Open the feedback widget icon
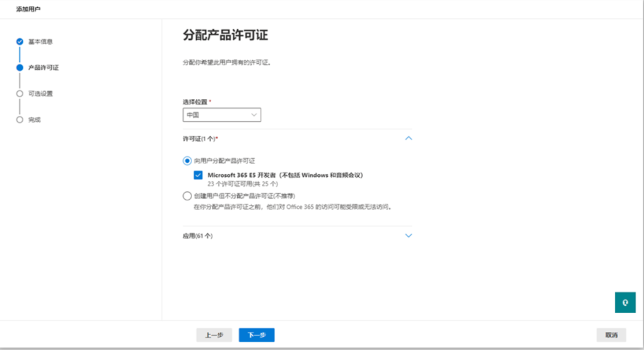This screenshot has width=644, height=350. [x=624, y=302]
